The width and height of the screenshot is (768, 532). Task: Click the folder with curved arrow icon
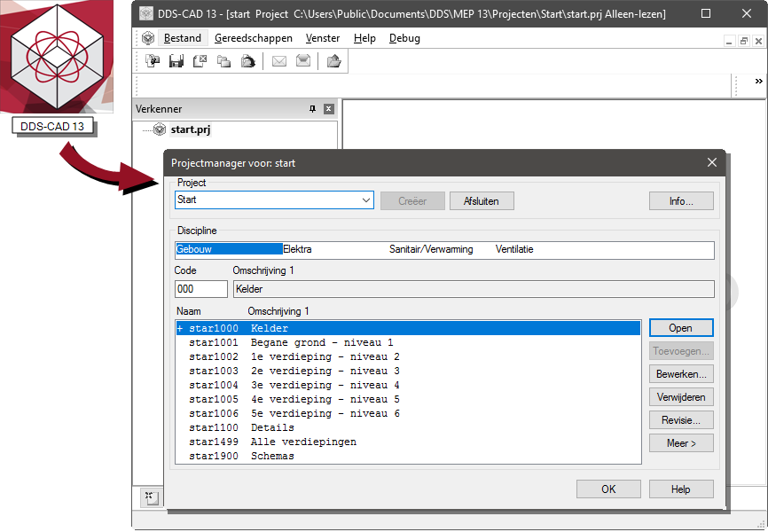click(247, 61)
